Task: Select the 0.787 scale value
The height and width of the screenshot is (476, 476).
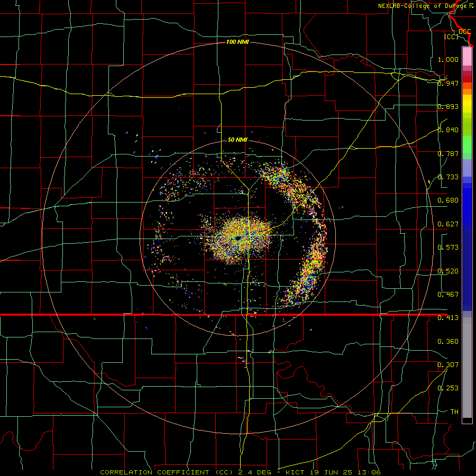Action: 448,153
